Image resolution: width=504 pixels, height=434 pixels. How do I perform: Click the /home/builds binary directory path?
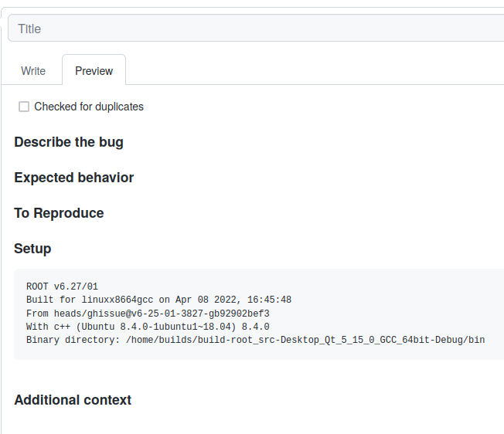point(305,340)
